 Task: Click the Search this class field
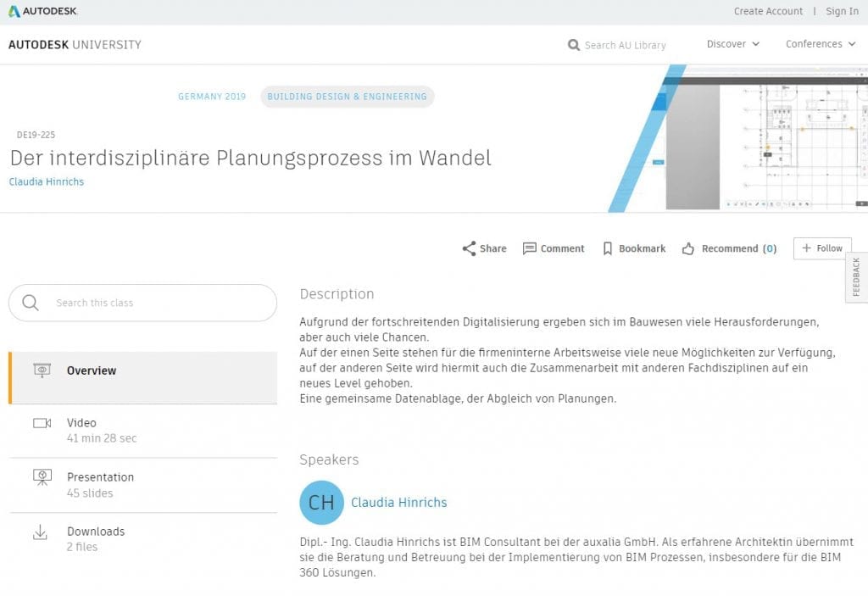pos(142,303)
